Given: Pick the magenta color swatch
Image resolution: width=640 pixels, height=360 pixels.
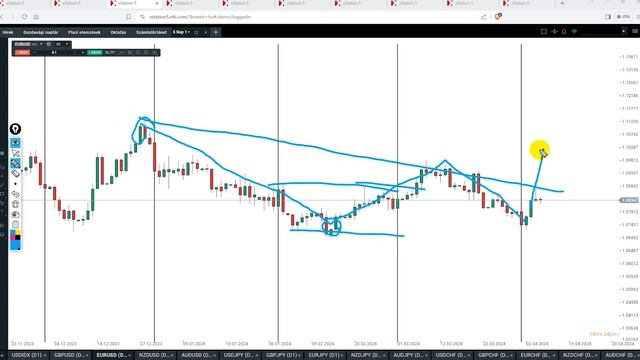Looking at the screenshot, I should [x=13, y=237].
